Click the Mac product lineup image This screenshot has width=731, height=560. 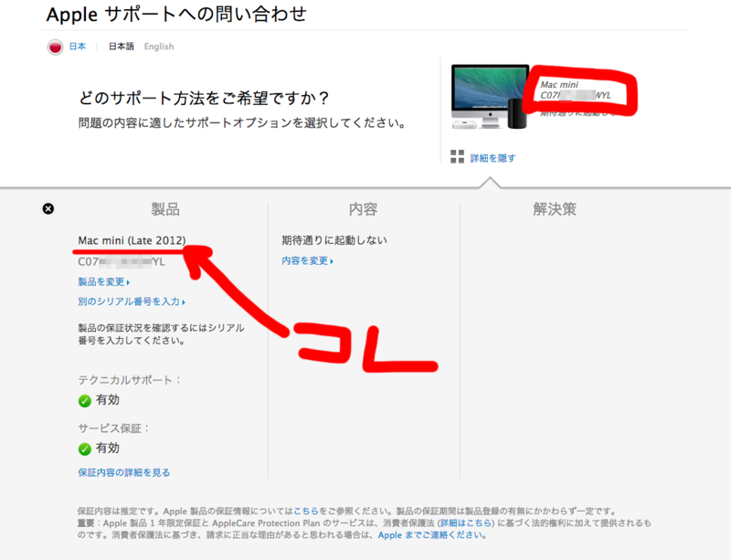[490, 97]
